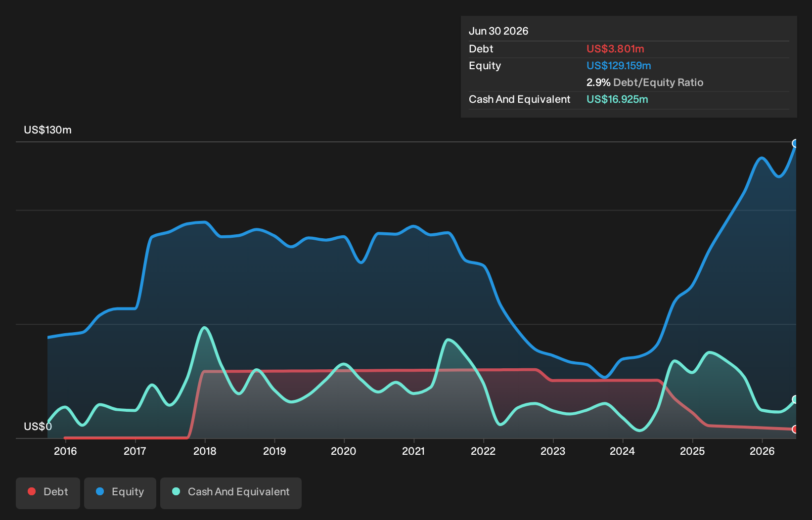Select the 2016 x-axis label
The height and width of the screenshot is (520, 812).
click(65, 451)
